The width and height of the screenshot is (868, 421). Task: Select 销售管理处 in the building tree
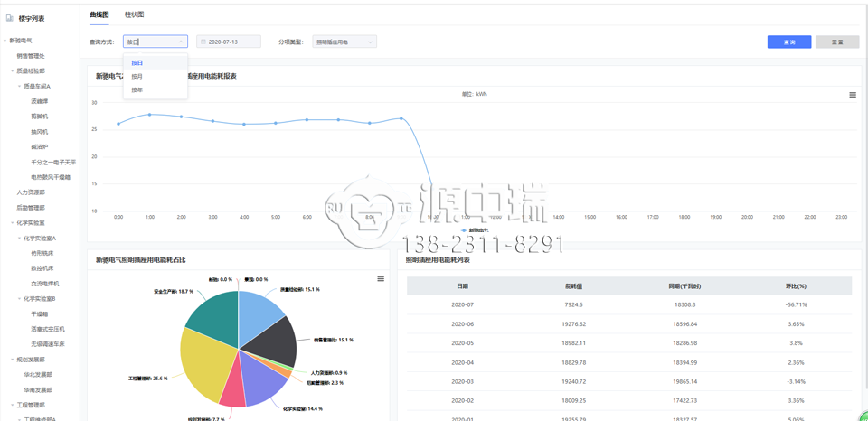pyautogui.click(x=30, y=56)
